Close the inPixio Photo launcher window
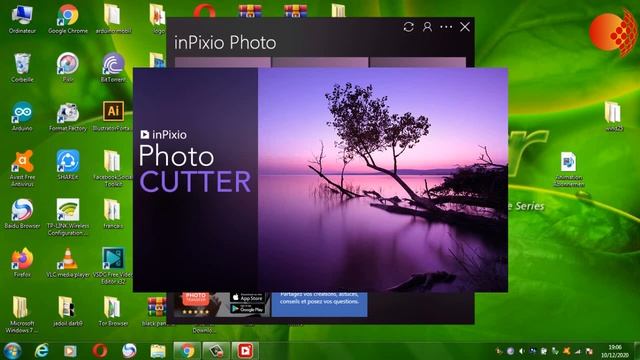The width and height of the screenshot is (640, 360). coord(465,27)
